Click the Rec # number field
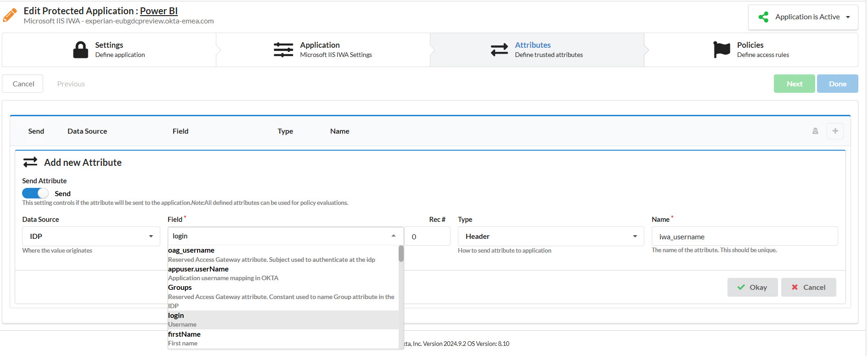The height and width of the screenshot is (356, 868). [427, 237]
